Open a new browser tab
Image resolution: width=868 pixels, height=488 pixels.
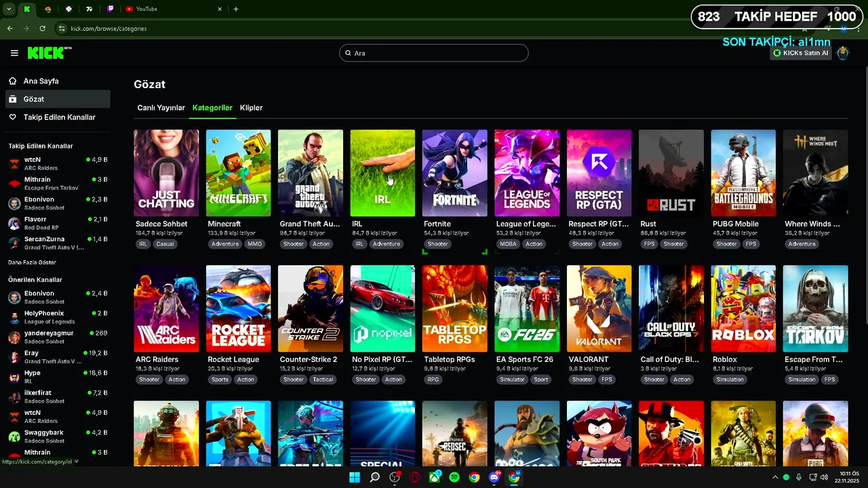(x=235, y=9)
